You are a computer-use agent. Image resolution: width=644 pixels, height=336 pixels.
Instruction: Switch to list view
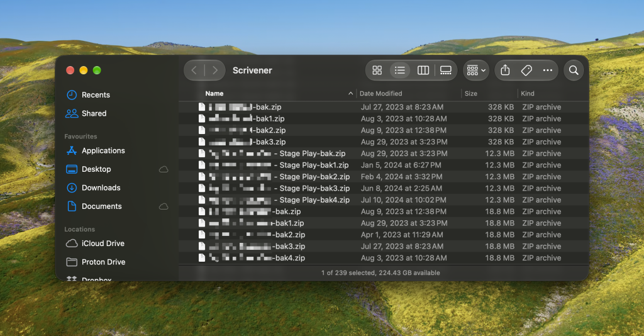pos(399,70)
